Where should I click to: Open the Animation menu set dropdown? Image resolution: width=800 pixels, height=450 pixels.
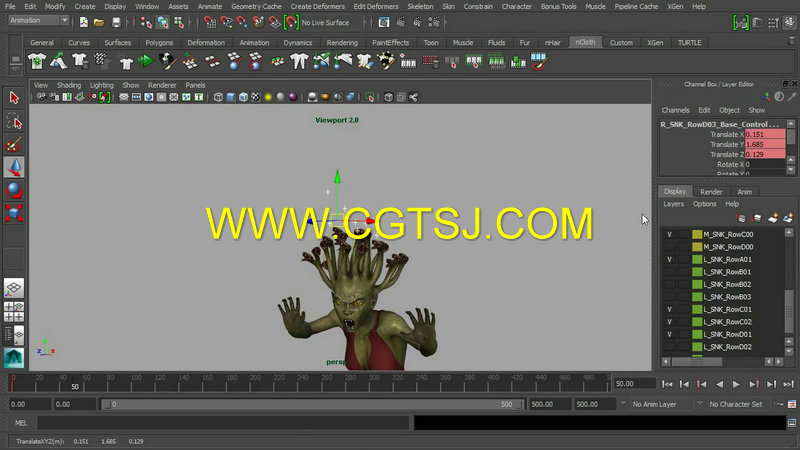tap(39, 20)
